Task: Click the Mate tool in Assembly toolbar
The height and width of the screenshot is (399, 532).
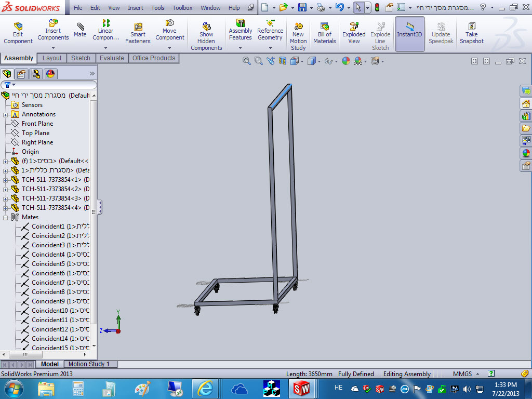Action: [x=80, y=30]
